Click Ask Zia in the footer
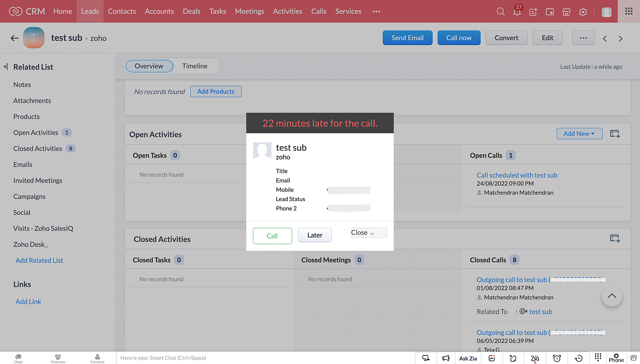The width and height of the screenshot is (640, 364). 468,359
